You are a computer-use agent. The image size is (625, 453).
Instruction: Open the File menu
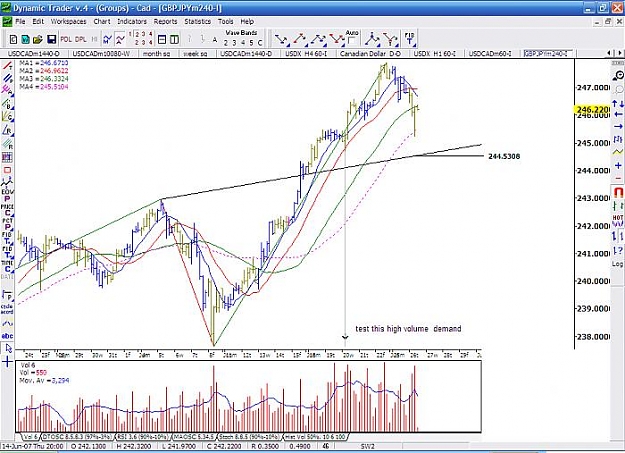click(20, 22)
